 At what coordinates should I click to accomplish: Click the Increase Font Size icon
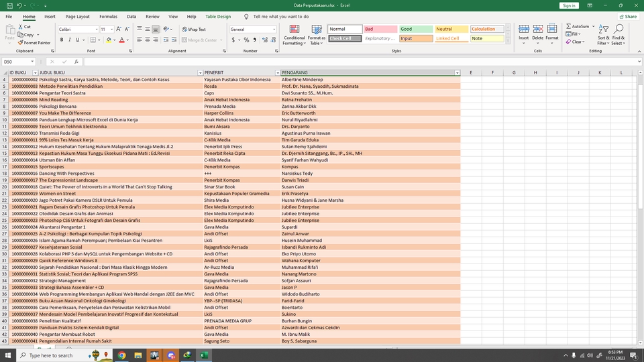tap(119, 29)
